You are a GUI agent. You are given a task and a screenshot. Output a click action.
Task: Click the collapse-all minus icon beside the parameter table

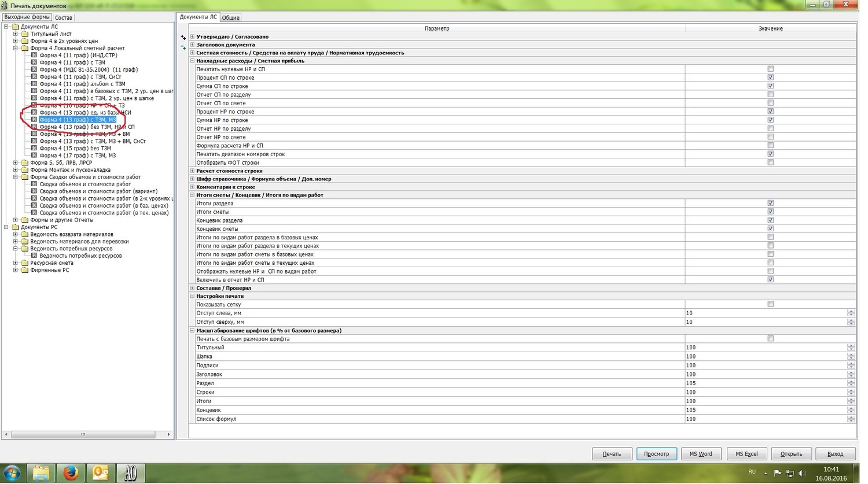coord(183,47)
